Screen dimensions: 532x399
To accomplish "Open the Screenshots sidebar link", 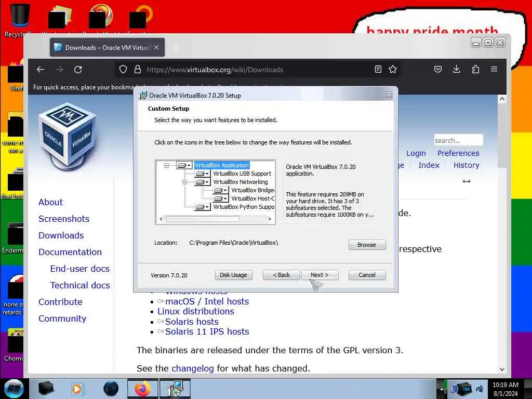I will tap(64, 219).
